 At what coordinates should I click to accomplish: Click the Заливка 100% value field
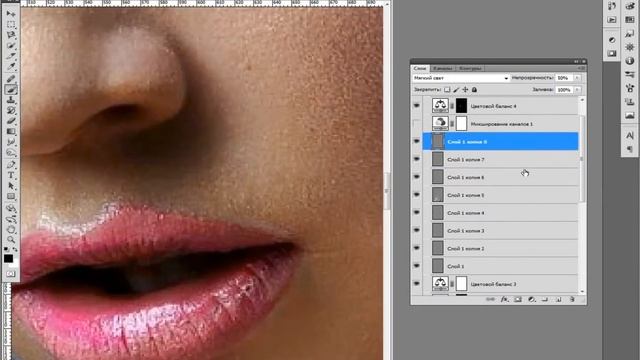(564, 89)
